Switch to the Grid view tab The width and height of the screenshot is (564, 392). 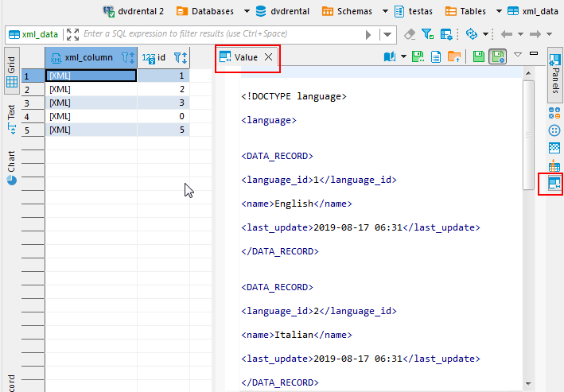[11, 71]
